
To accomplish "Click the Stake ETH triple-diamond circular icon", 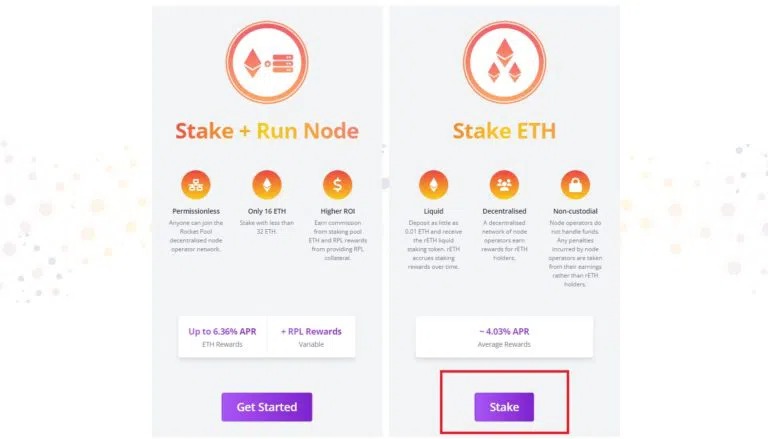I will 504,62.
